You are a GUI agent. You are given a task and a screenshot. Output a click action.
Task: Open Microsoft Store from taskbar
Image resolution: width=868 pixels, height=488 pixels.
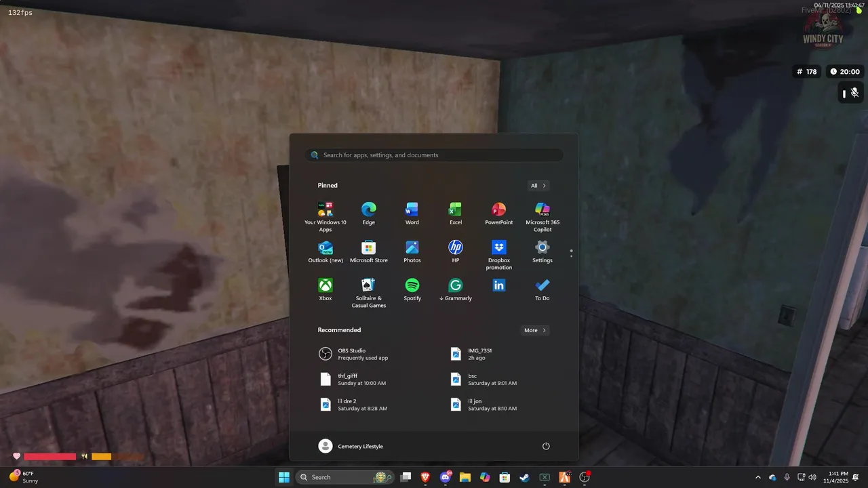coord(505,477)
